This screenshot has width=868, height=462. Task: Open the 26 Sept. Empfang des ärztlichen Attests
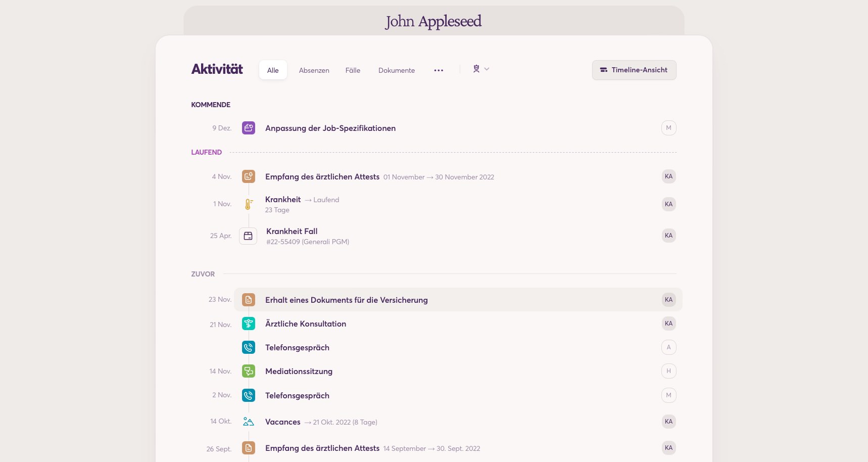tap(322, 448)
